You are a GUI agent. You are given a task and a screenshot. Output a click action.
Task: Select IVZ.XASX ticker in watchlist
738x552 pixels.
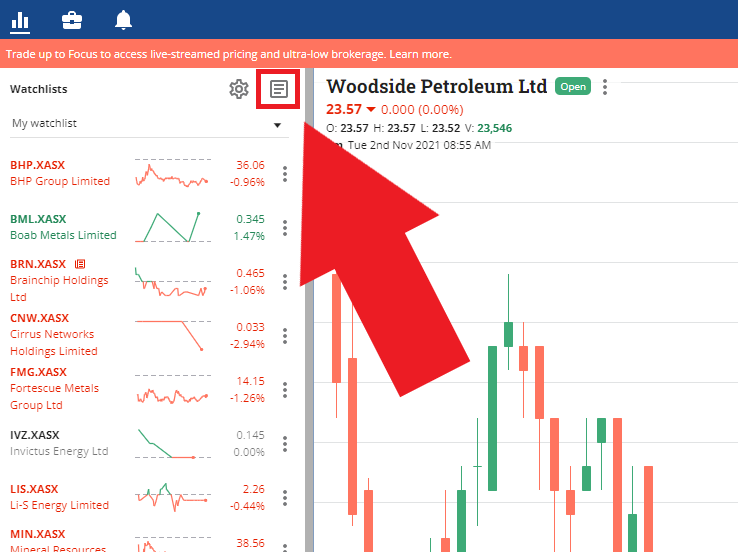coord(35,435)
